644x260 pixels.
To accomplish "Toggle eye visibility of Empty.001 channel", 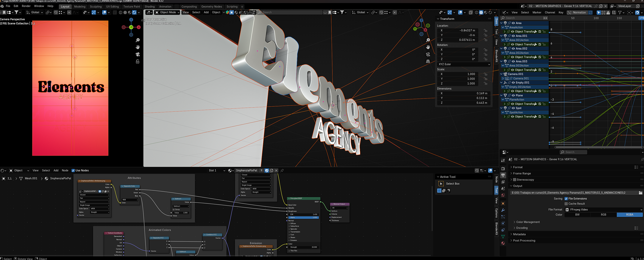I will pos(513,83).
